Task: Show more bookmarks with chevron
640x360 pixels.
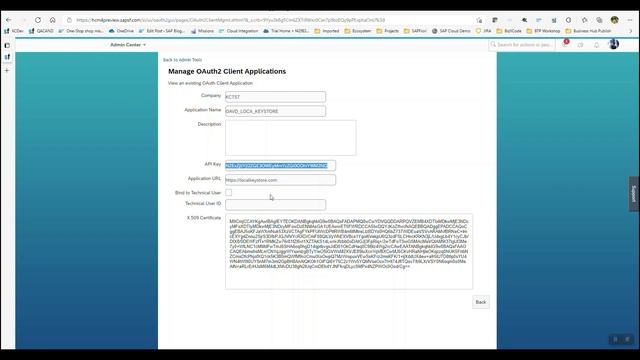Action: [x=631, y=31]
